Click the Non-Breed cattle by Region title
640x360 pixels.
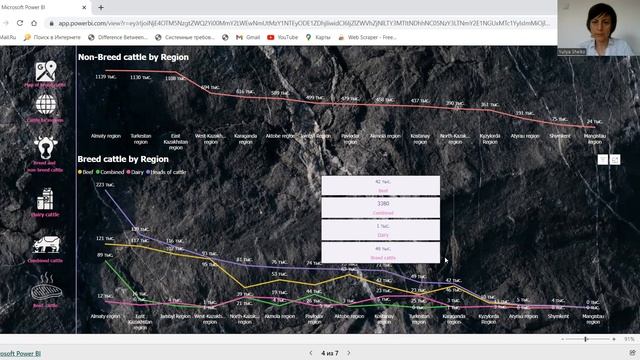tap(133, 57)
